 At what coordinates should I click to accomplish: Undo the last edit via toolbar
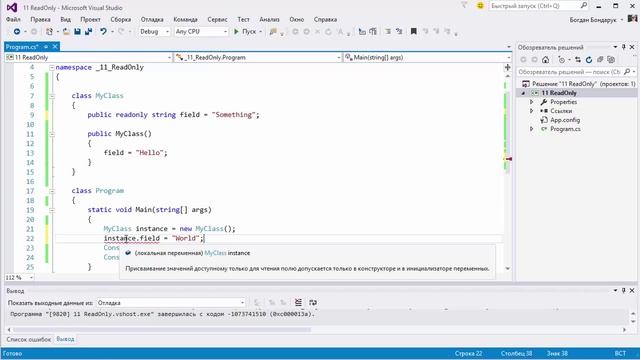pos(103,31)
